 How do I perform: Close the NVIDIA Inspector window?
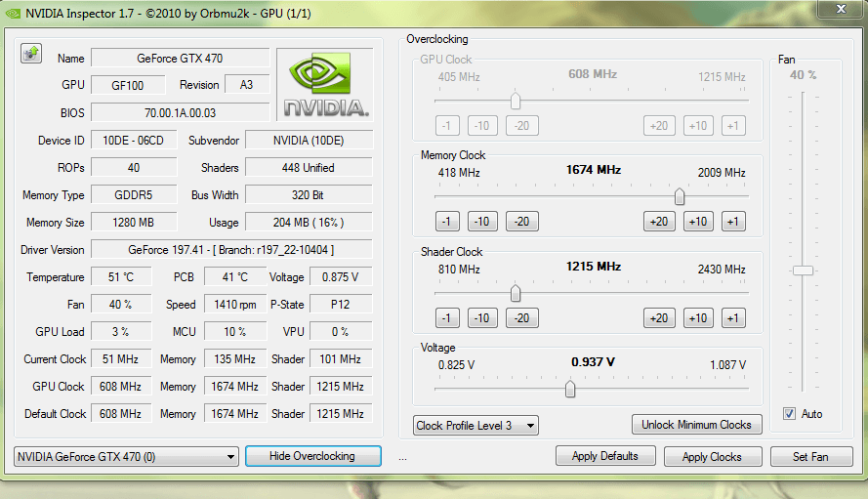click(x=841, y=9)
